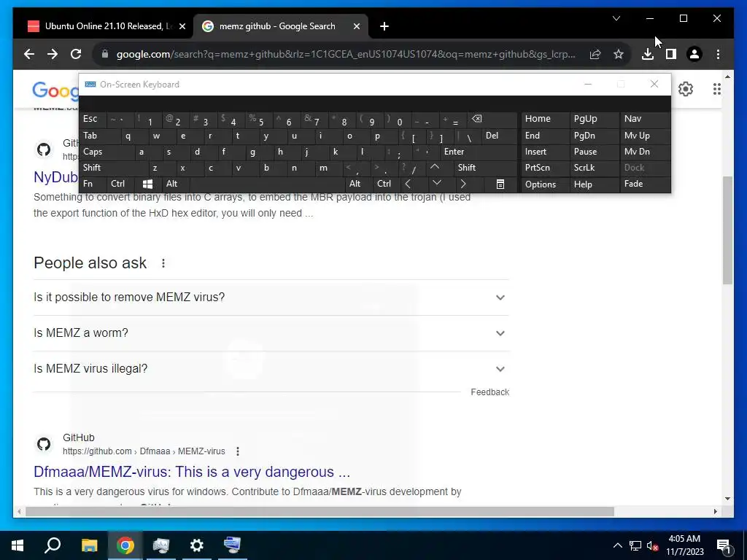Tap the context menu key on keyboard
The width and height of the screenshot is (747, 560).
[x=500, y=184]
